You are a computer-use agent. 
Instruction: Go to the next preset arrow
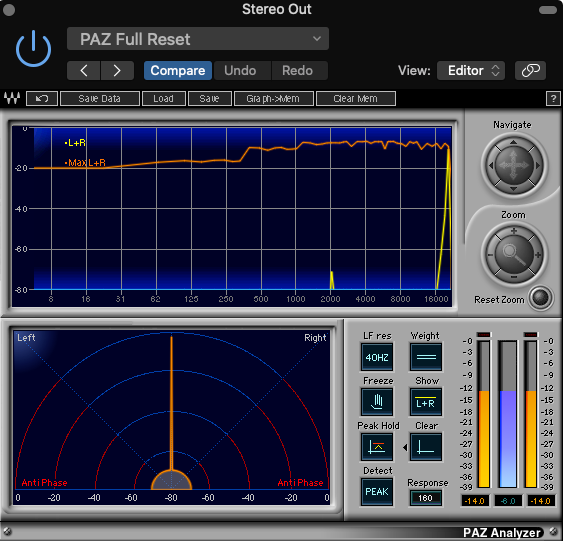click(x=117, y=70)
